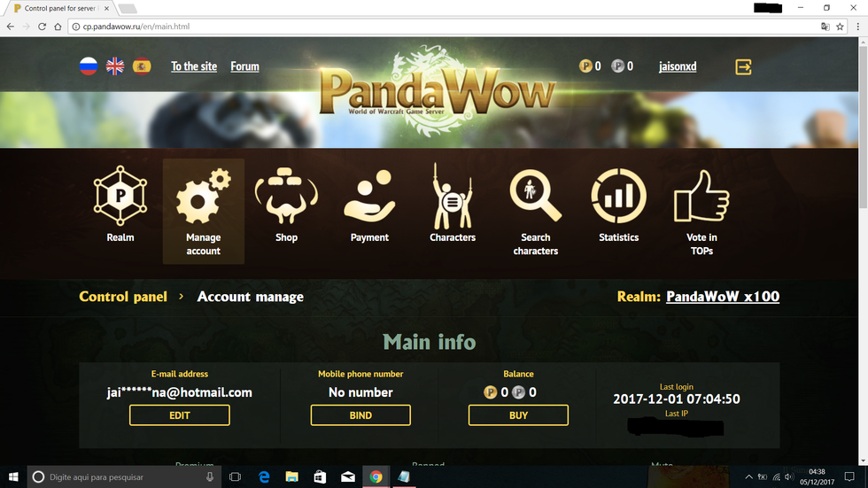
Task: Click the gold coin balance in header
Action: 590,66
